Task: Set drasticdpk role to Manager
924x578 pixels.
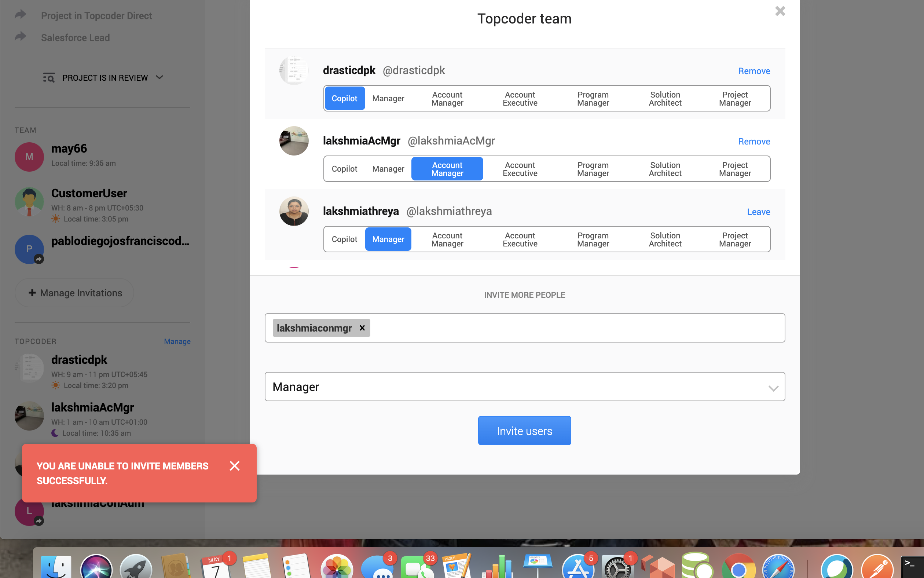Action: (388, 99)
